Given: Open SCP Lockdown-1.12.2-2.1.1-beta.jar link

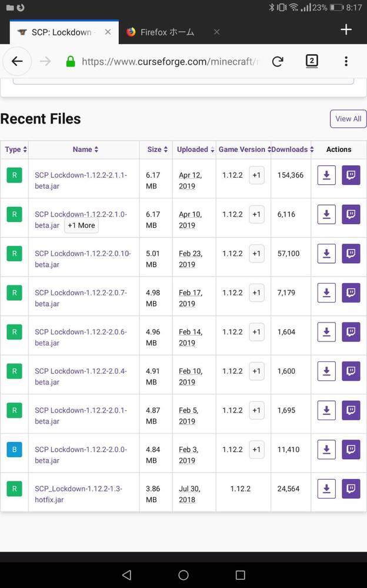Looking at the screenshot, I should point(81,180).
